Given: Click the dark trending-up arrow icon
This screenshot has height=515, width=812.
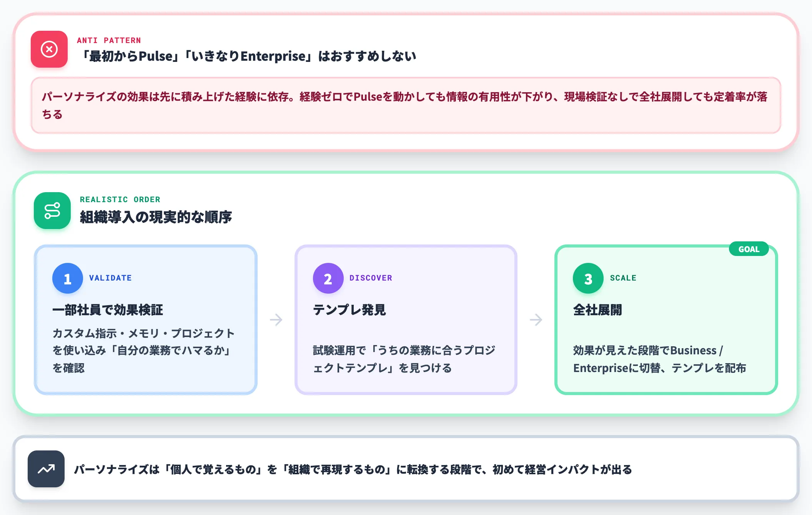Looking at the screenshot, I should point(46,469).
